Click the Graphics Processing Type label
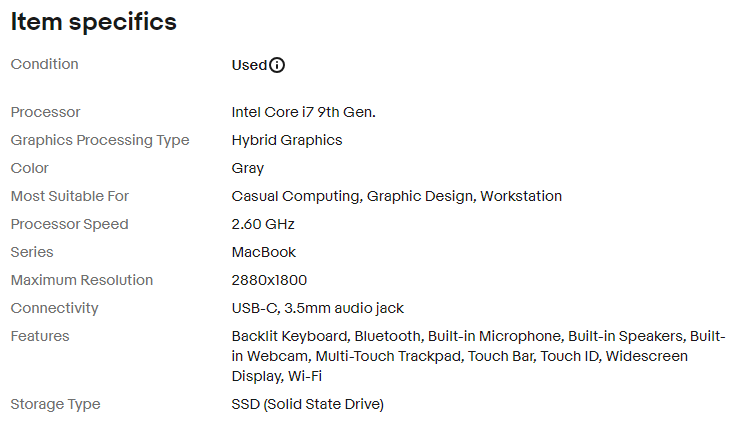The height and width of the screenshot is (427, 742). (100, 140)
